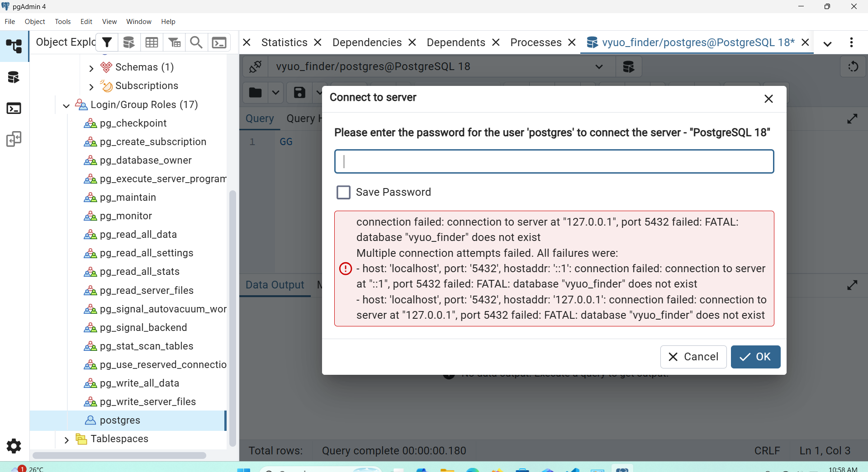Close the Connect to server dialog with X

[x=768, y=99]
